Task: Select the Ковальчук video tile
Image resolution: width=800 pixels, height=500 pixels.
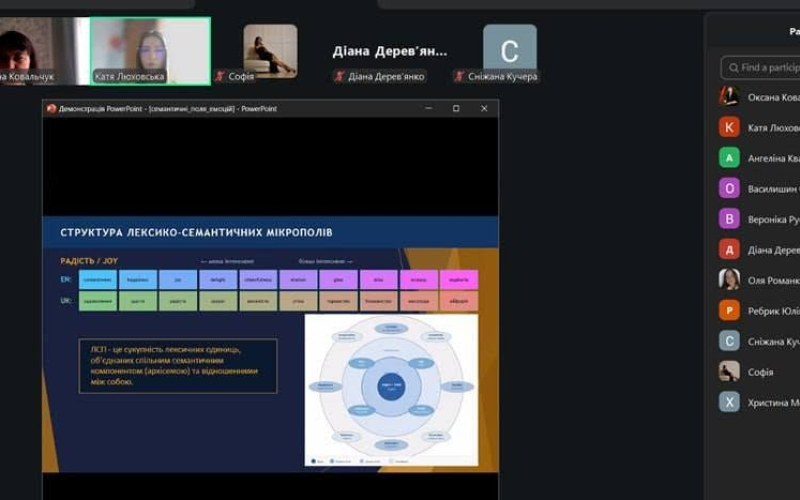Action: pyautogui.click(x=44, y=51)
